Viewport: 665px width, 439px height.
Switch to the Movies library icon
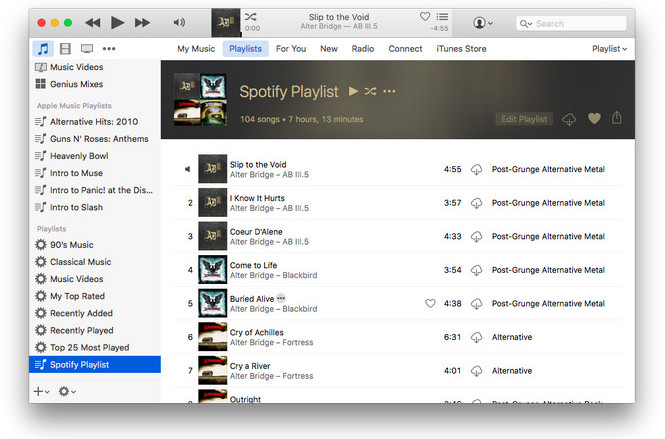pyautogui.click(x=65, y=49)
